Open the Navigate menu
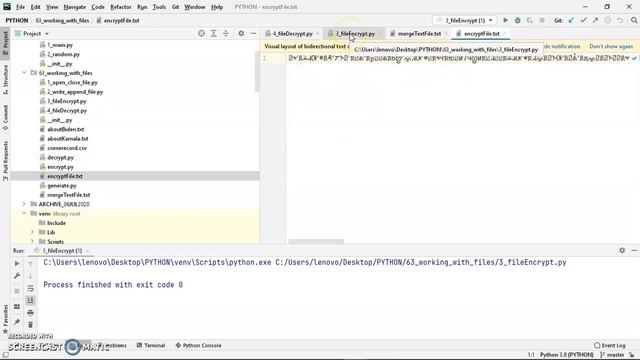Screen dimensions: 640x360 click(x=75, y=7)
